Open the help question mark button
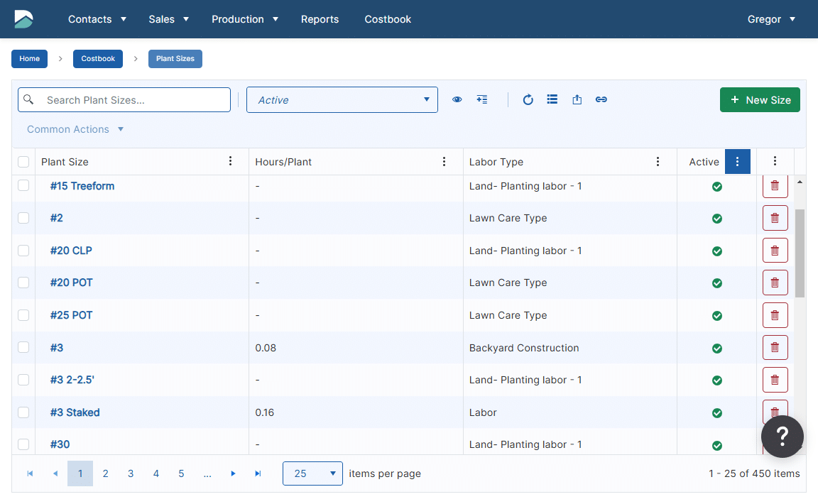 click(x=782, y=437)
